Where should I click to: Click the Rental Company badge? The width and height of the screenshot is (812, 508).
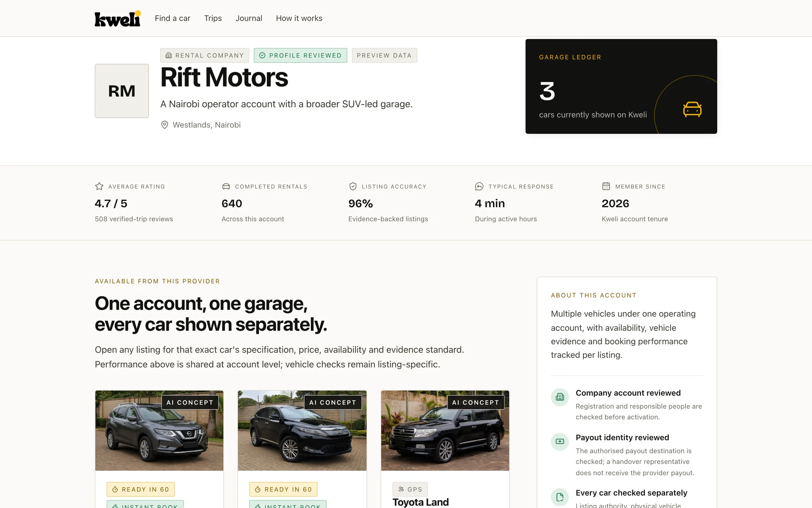[205, 55]
